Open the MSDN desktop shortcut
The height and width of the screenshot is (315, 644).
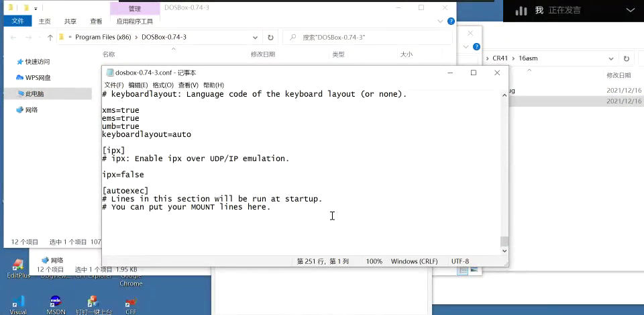(x=56, y=305)
